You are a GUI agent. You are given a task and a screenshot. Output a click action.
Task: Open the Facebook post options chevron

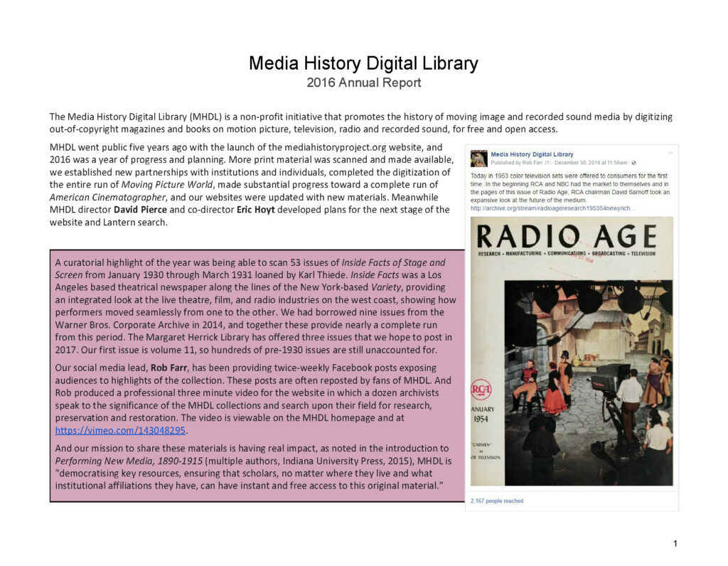click(670, 153)
